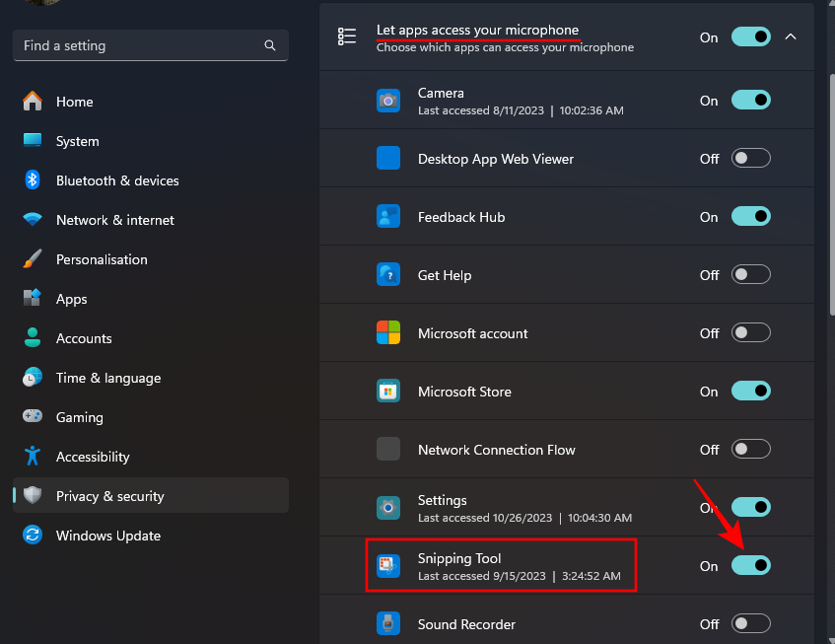Select Privacy & security category

tap(151, 495)
